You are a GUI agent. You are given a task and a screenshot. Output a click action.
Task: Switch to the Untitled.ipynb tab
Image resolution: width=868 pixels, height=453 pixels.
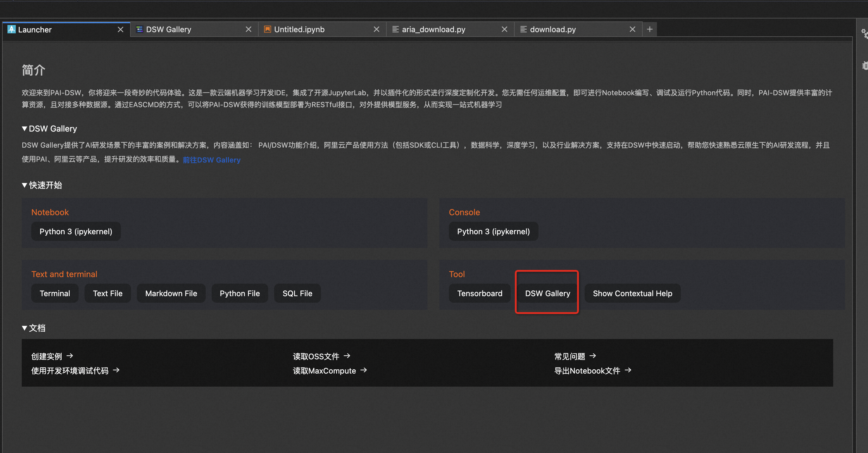point(299,29)
